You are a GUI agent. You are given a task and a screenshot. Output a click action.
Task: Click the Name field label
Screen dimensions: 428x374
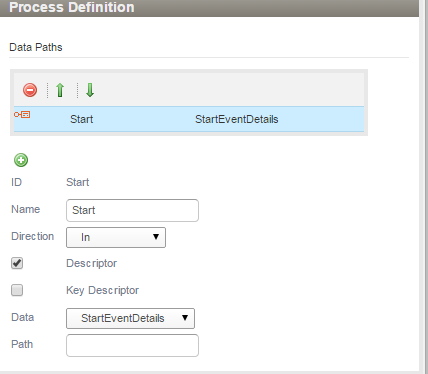tap(26, 209)
